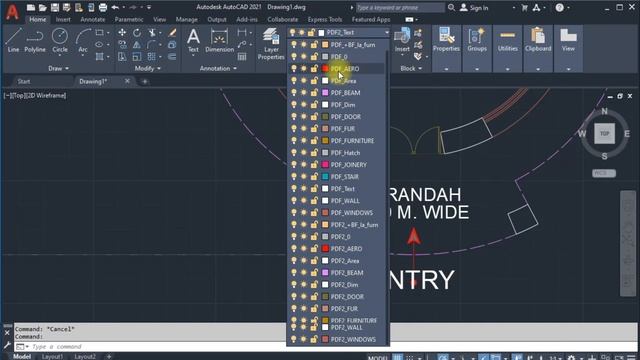This screenshot has height=360, width=640.
Task: Click the Move tool icon
Action: point(122,33)
